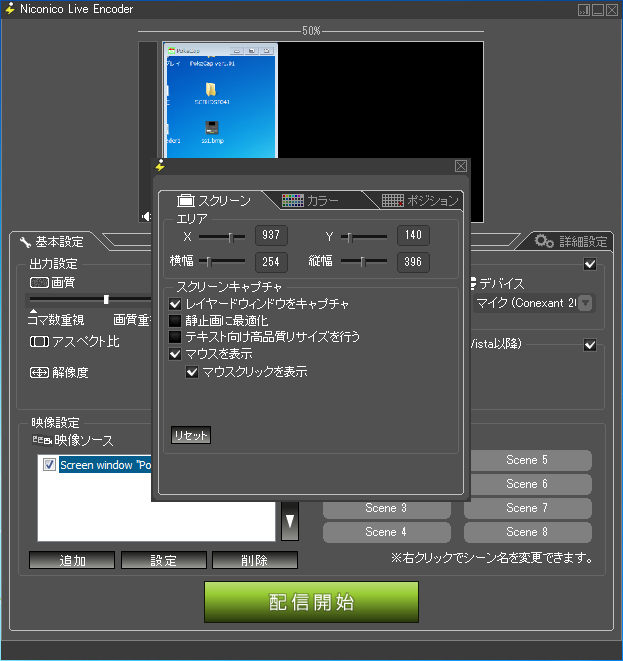This screenshot has width=623, height=661.
Task: Click the down arrow beside source list
Action: (290, 521)
